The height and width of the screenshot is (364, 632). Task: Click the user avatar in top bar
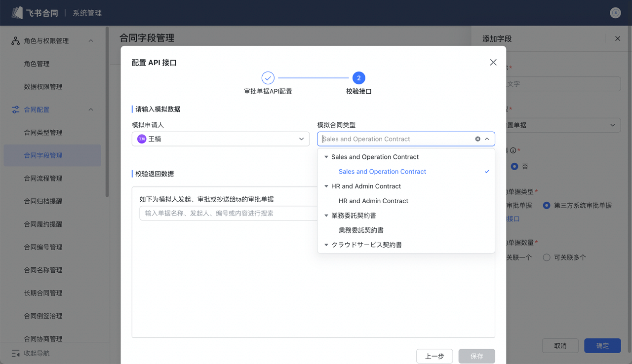point(615,13)
